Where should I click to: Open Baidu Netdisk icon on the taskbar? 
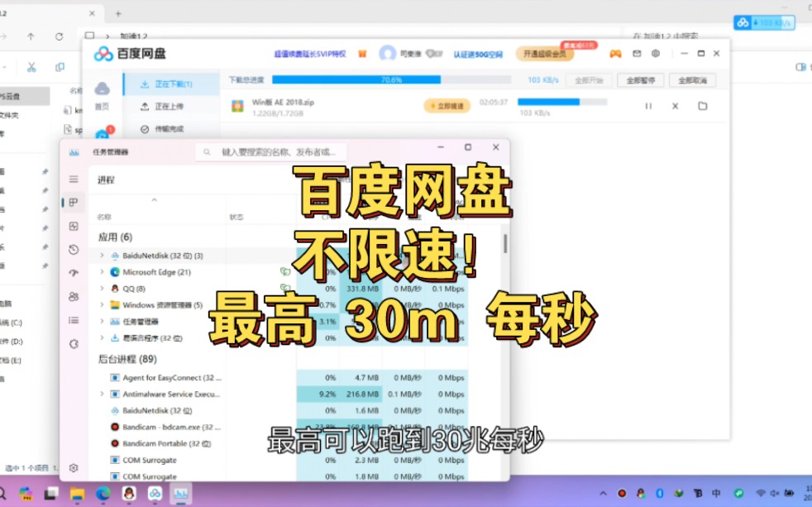pyautogui.click(x=155, y=494)
